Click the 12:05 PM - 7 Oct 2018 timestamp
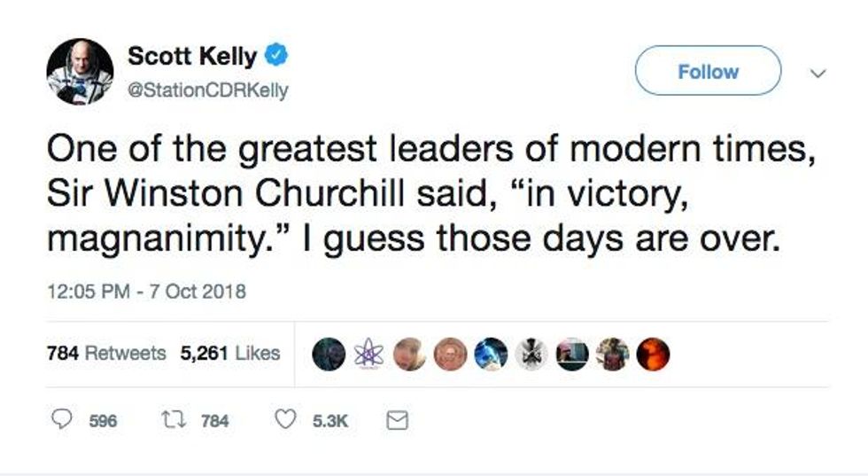Image resolution: width=868 pixels, height=476 pixels. 146,290
